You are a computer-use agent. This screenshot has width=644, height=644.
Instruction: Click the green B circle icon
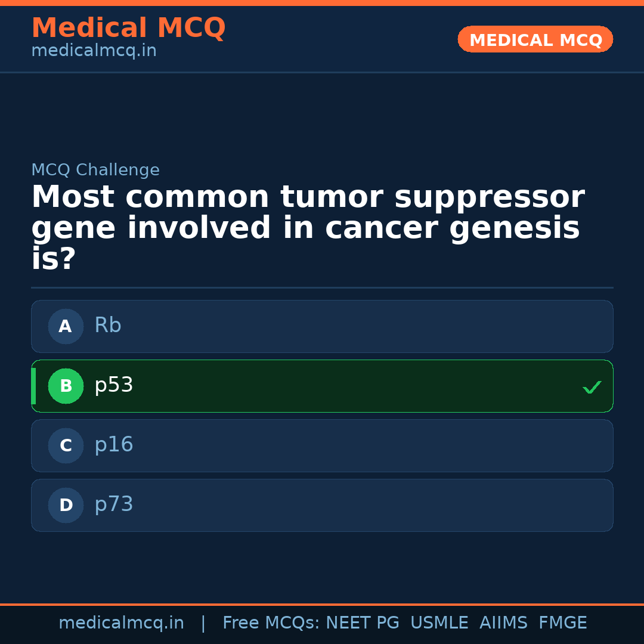click(66, 386)
